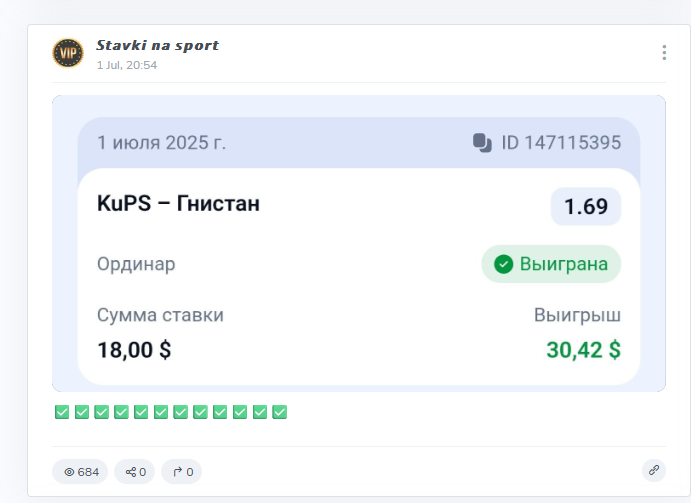Click the green checkmark icon in Выиграна badge
The width and height of the screenshot is (691, 503).
click(504, 264)
